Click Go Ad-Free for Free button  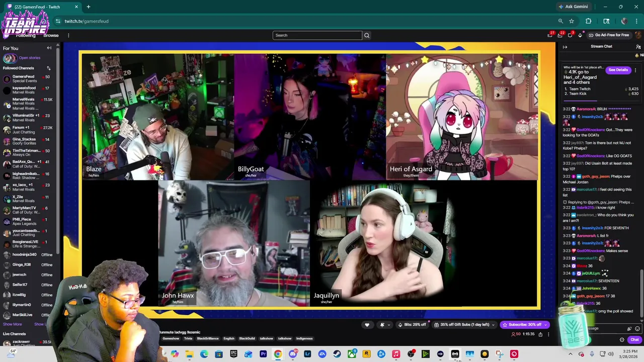608,35
